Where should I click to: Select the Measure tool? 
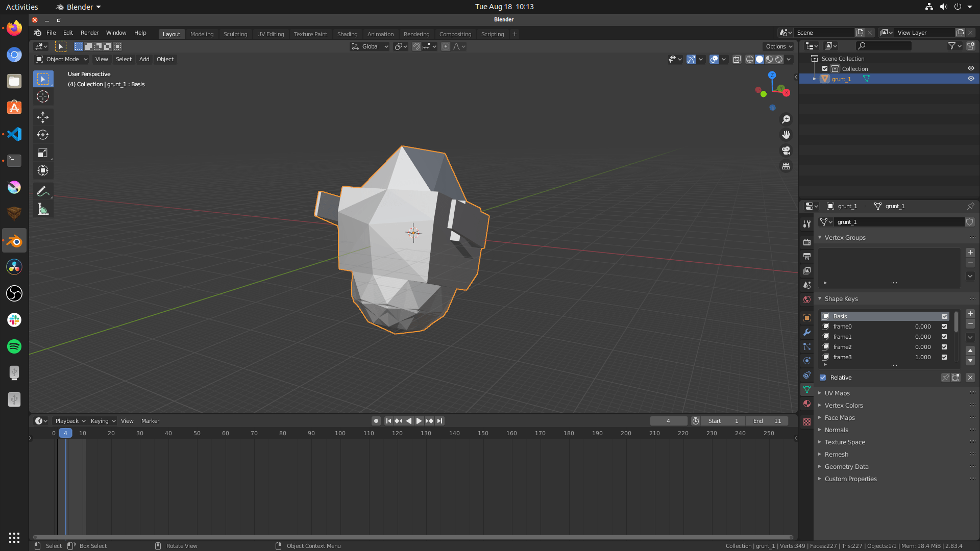pos(43,209)
